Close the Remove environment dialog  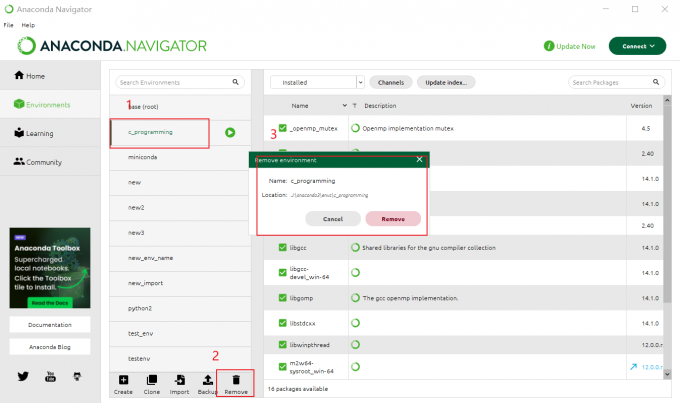419,159
